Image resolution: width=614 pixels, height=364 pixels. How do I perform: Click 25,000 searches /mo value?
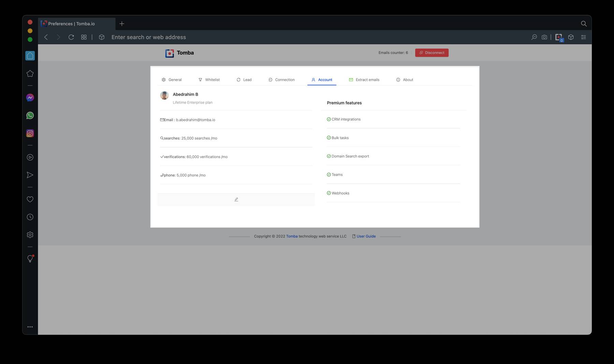199,138
